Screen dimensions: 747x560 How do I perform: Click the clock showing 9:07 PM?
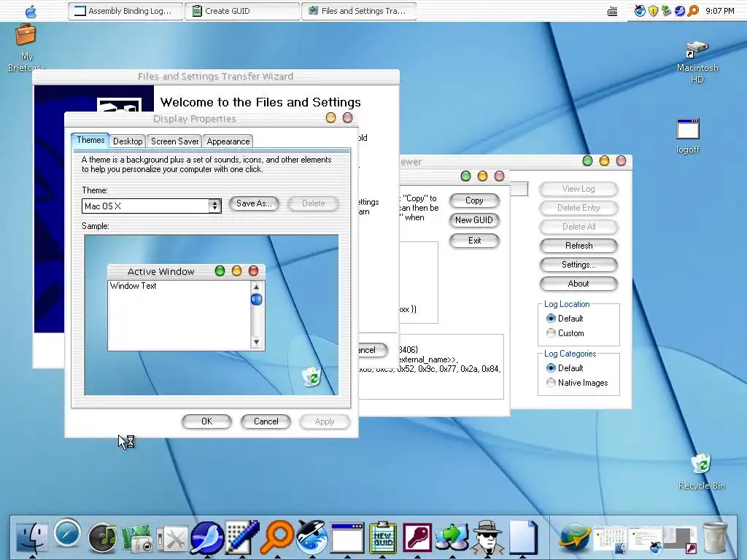[720, 11]
